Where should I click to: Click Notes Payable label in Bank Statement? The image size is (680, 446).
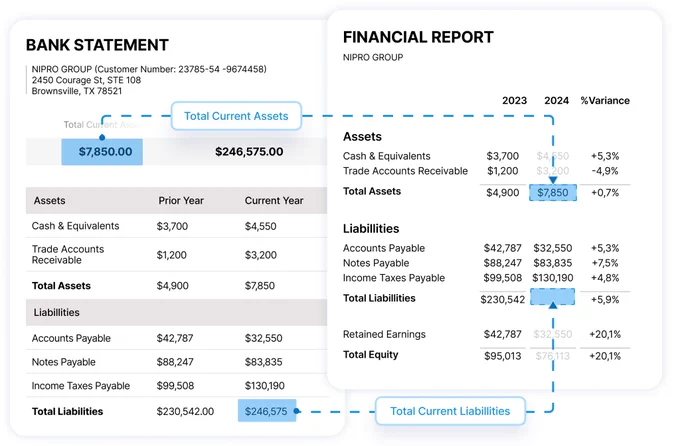63,362
